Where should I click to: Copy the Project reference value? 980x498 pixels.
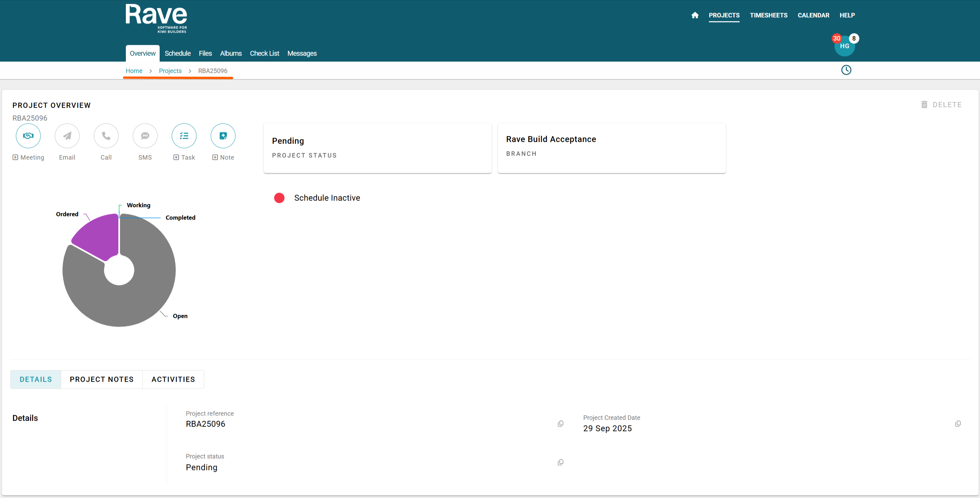560,424
